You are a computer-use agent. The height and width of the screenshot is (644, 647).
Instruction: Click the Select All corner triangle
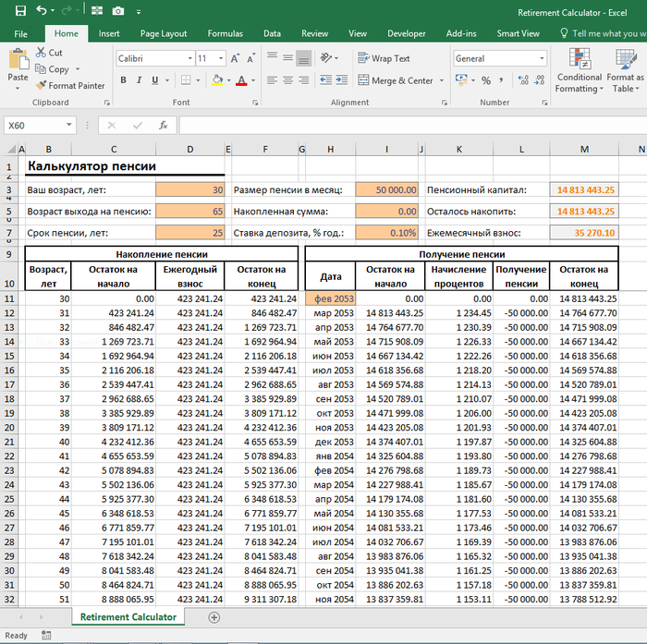(x=11, y=149)
